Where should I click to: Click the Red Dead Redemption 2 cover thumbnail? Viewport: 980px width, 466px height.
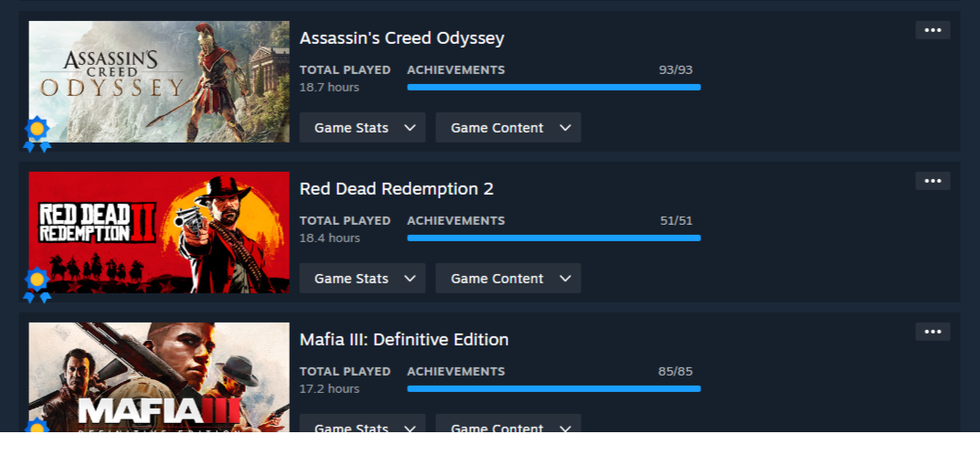click(159, 232)
